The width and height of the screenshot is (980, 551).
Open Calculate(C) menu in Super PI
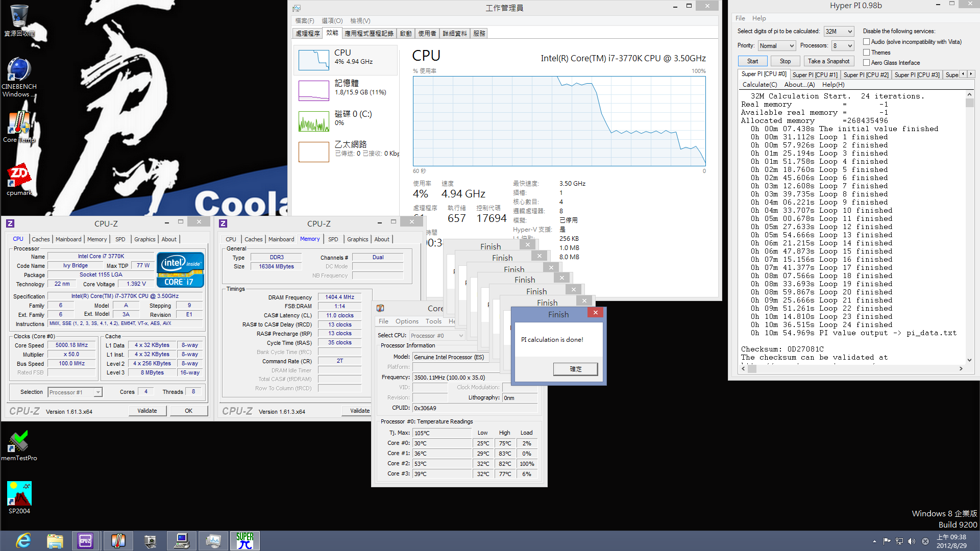759,85
